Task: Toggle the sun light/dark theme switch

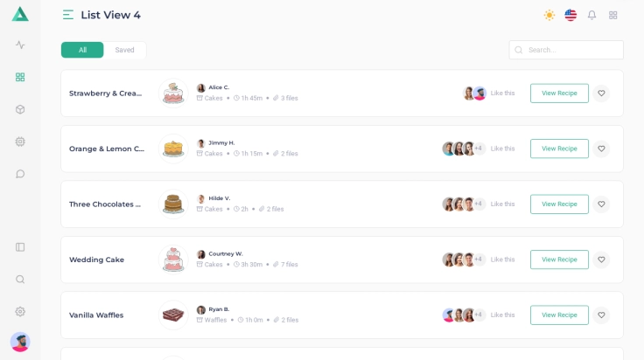Action: coord(549,15)
